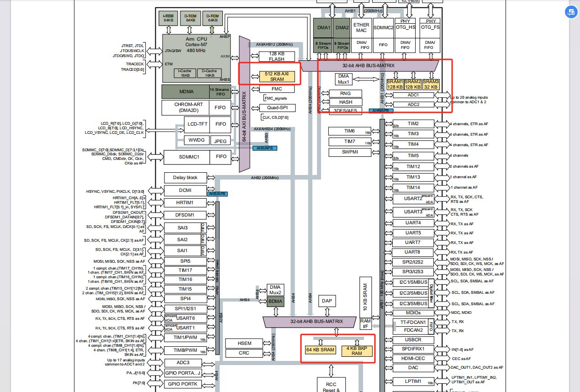Select the USART2 block

tap(413, 199)
